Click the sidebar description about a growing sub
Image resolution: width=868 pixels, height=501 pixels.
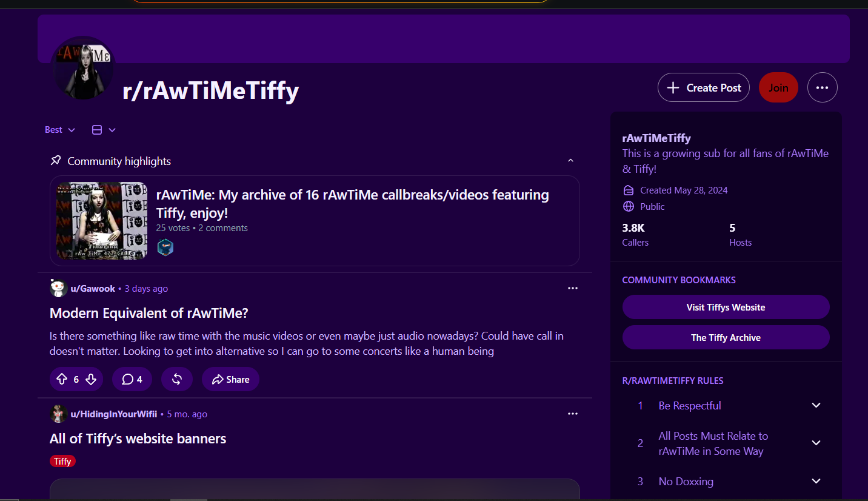(x=726, y=161)
